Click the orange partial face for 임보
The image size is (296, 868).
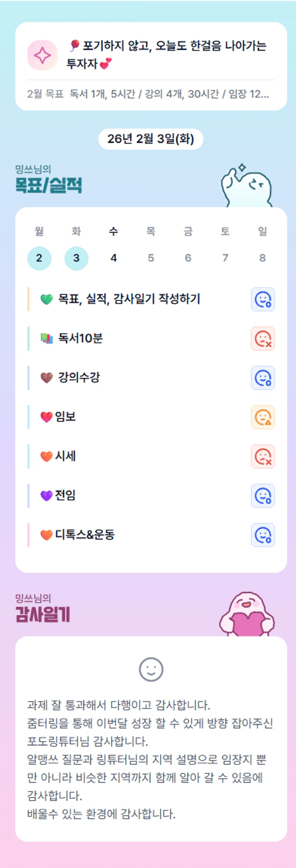click(263, 417)
